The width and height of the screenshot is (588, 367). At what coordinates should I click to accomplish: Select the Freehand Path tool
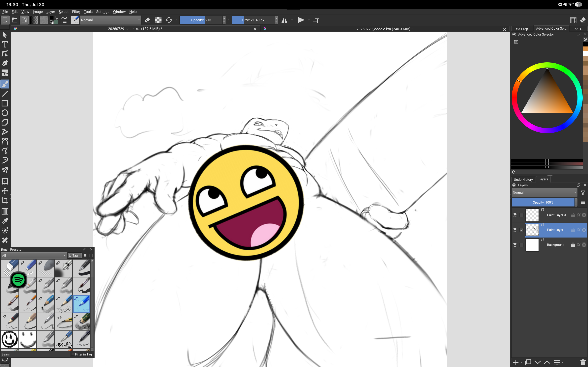tap(5, 151)
